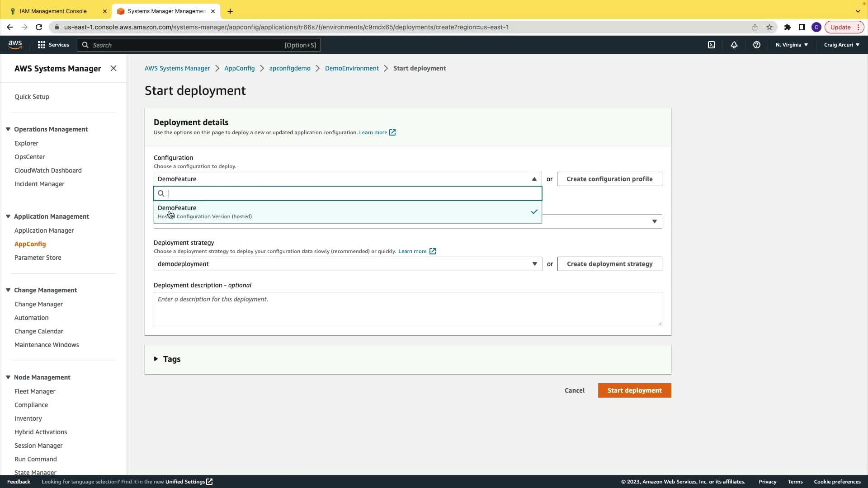The height and width of the screenshot is (488, 868).
Task: Open the demodeployment strategy dropdown
Action: pos(347,264)
